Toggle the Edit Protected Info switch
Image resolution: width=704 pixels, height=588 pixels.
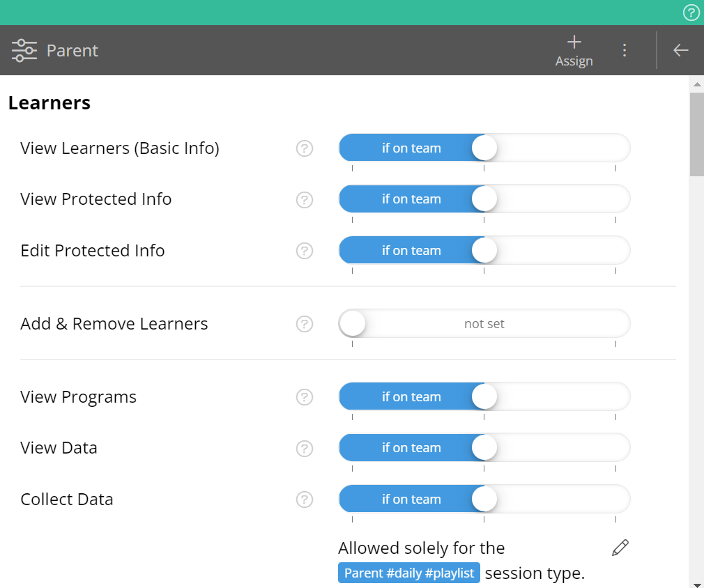484,251
